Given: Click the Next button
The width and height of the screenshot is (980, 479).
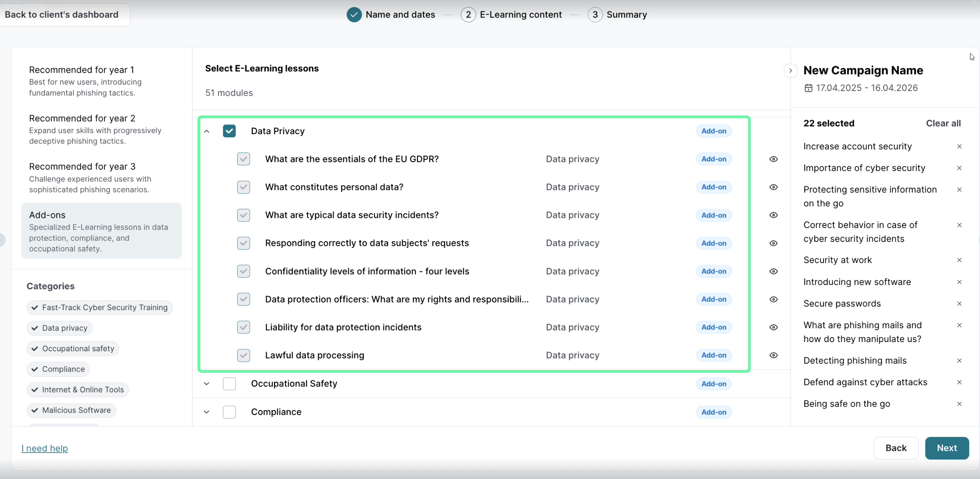Looking at the screenshot, I should 946,448.
